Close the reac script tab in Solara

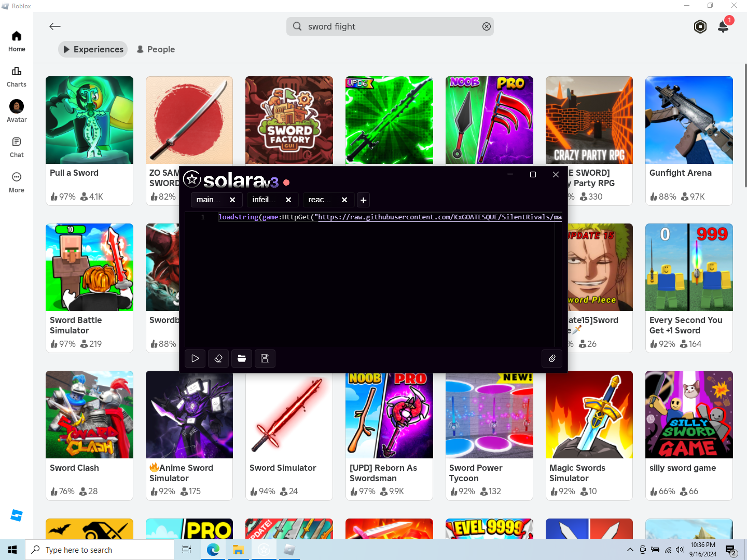tap(344, 200)
